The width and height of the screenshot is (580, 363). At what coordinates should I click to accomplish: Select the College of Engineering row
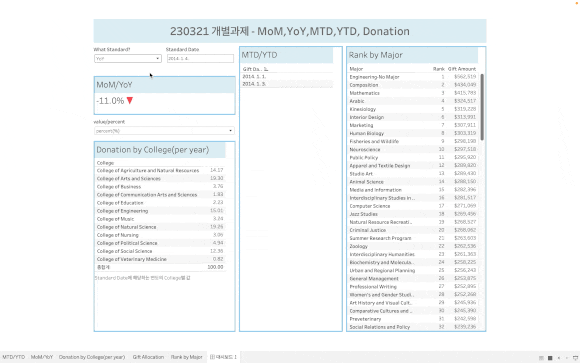click(x=160, y=211)
